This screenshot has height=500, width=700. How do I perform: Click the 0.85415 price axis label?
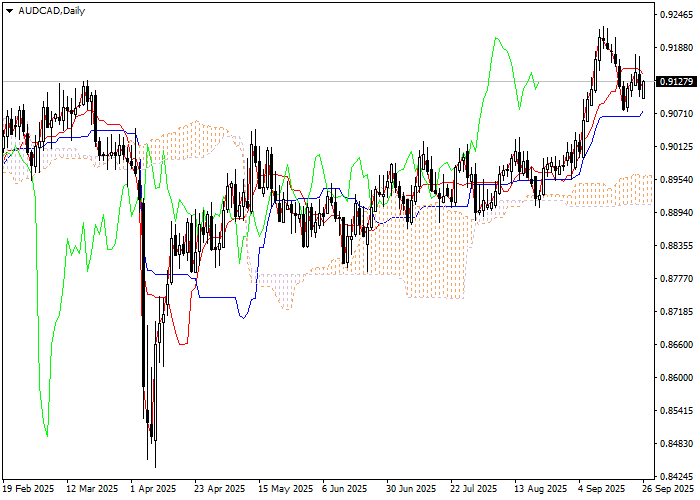[x=676, y=411]
